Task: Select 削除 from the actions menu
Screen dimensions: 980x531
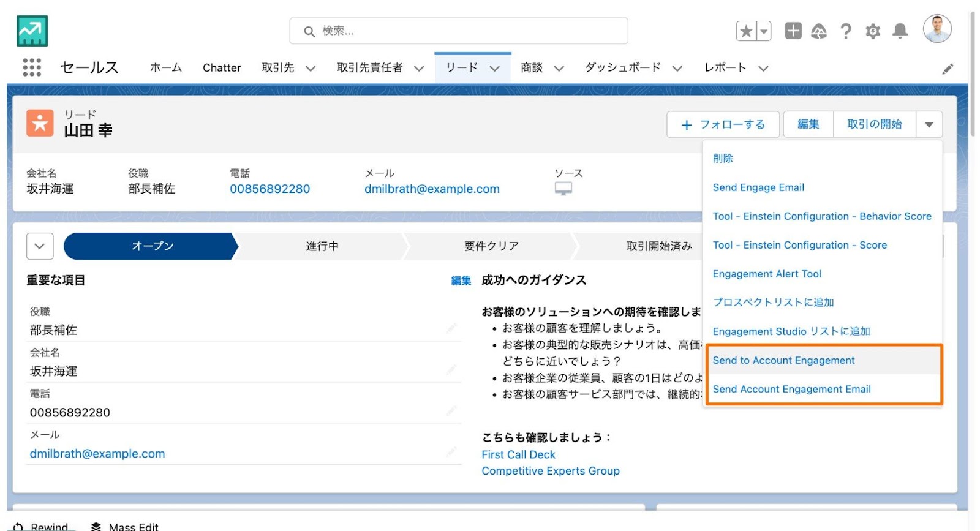Action: (723, 158)
